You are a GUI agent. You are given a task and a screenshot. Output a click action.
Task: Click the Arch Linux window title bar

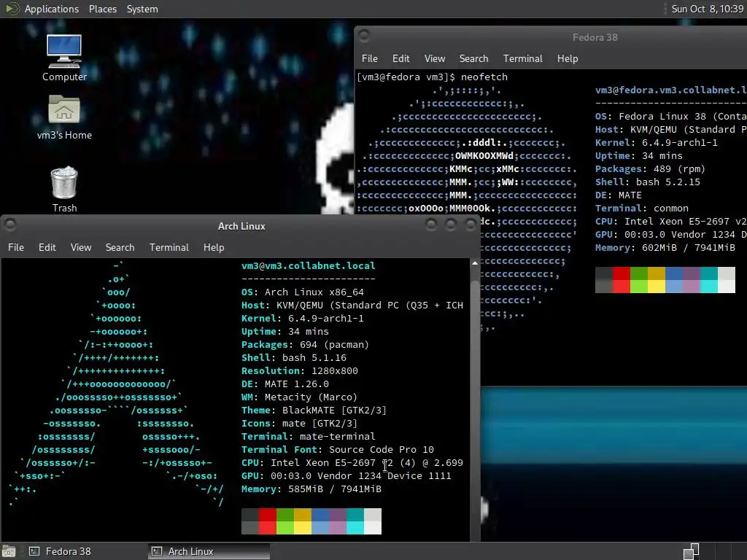tap(241, 226)
